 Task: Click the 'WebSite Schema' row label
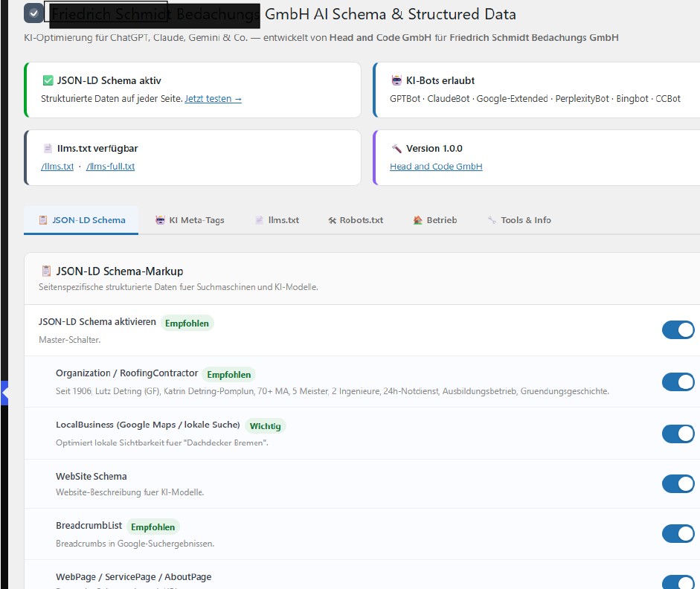point(91,476)
